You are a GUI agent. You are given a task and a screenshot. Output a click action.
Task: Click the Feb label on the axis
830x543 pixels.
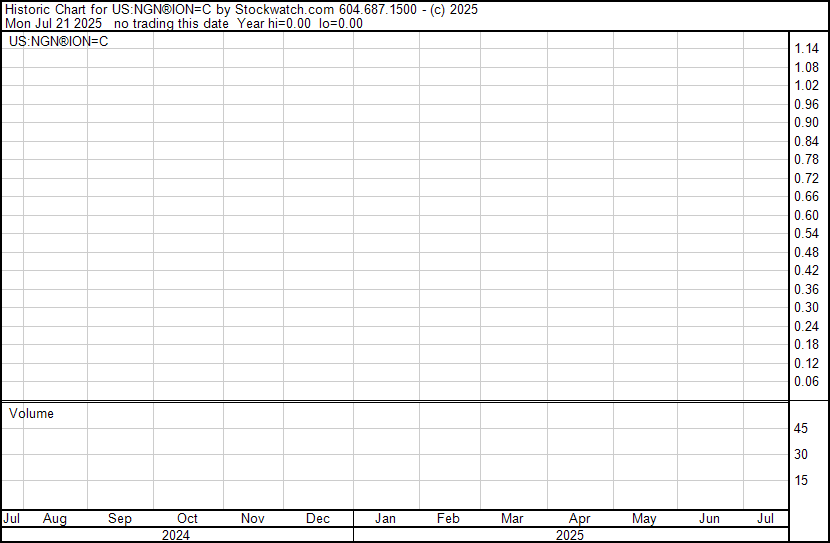point(448,519)
